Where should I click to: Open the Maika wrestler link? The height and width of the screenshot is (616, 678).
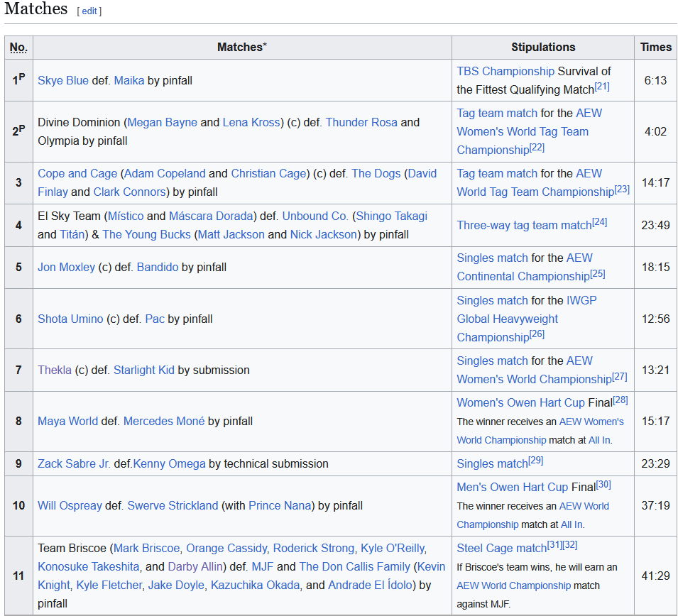click(x=129, y=80)
